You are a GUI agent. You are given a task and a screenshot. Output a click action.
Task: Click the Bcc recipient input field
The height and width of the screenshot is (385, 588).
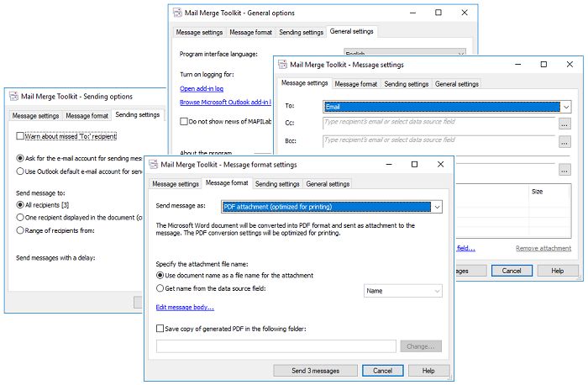point(439,141)
